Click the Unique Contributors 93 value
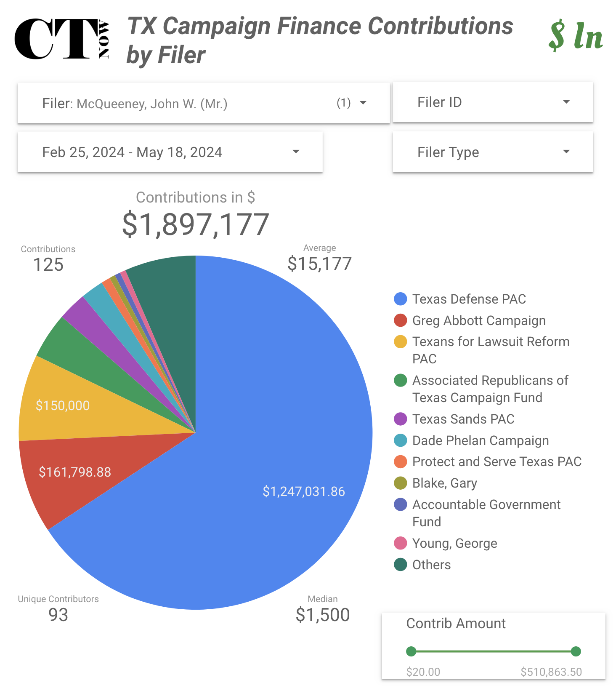616x688 pixels. [58, 615]
